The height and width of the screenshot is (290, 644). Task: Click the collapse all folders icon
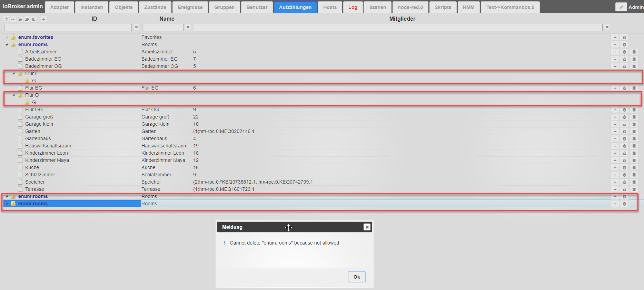click(20, 19)
